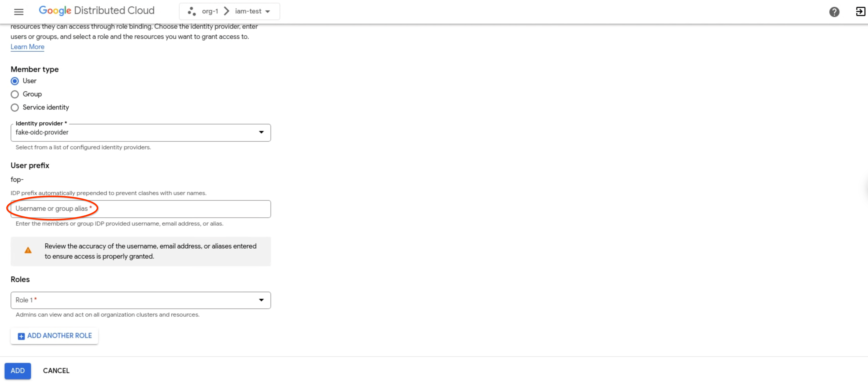
Task: Open the hamburger navigation menu
Action: click(19, 12)
